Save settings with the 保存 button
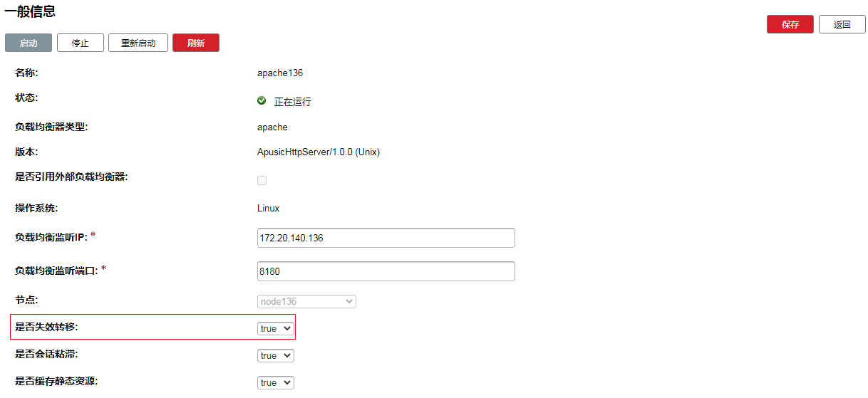Image resolution: width=868 pixels, height=398 pixels. click(790, 24)
